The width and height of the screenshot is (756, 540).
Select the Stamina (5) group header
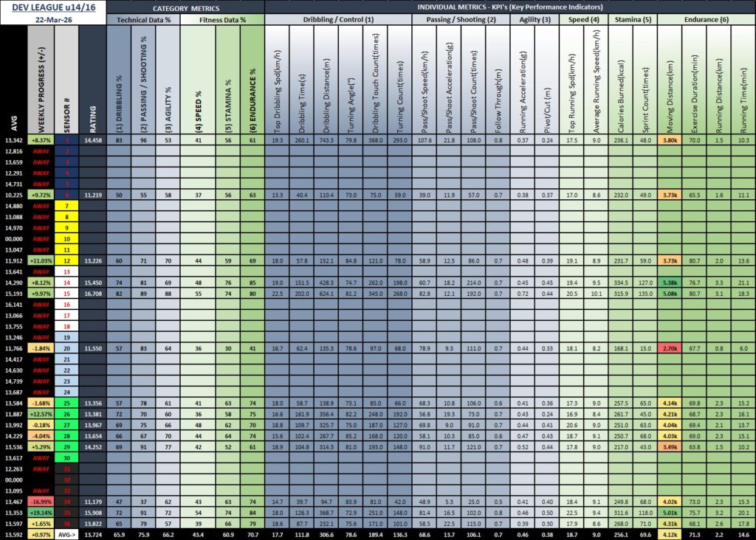click(633, 18)
